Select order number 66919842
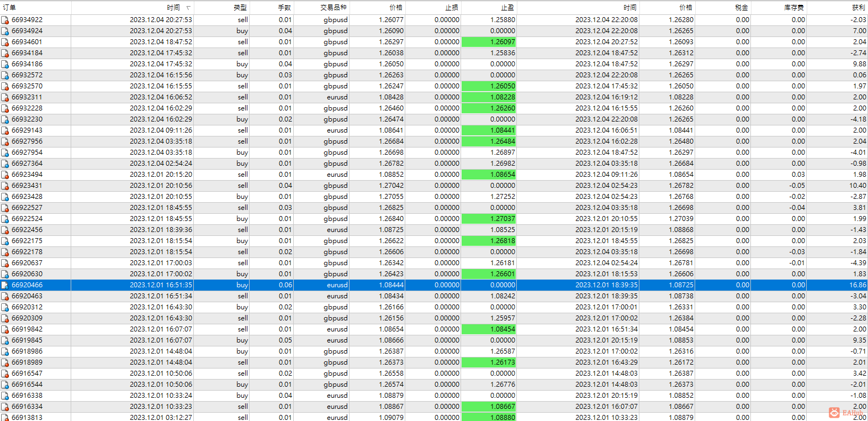 pyautogui.click(x=27, y=329)
